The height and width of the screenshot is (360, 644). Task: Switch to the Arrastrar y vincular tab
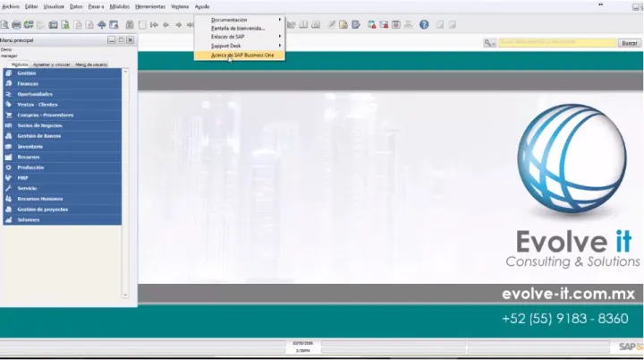coord(52,64)
